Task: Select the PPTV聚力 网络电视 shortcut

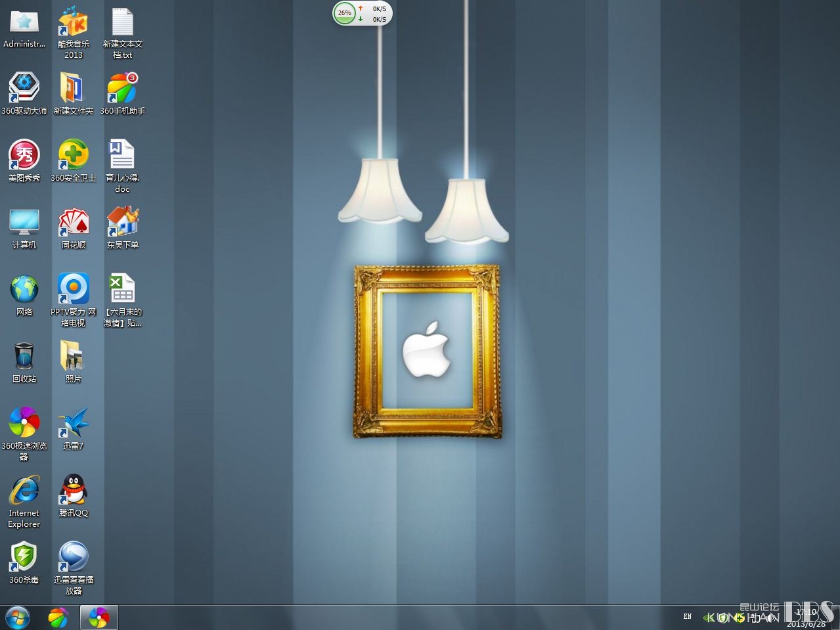Action: (x=74, y=300)
